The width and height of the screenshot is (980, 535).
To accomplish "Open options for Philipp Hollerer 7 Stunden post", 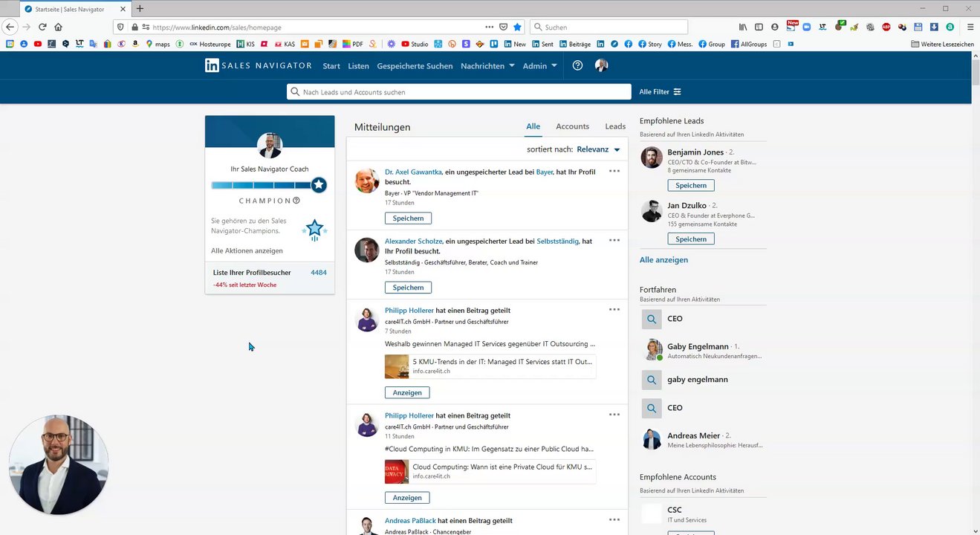I will point(614,309).
